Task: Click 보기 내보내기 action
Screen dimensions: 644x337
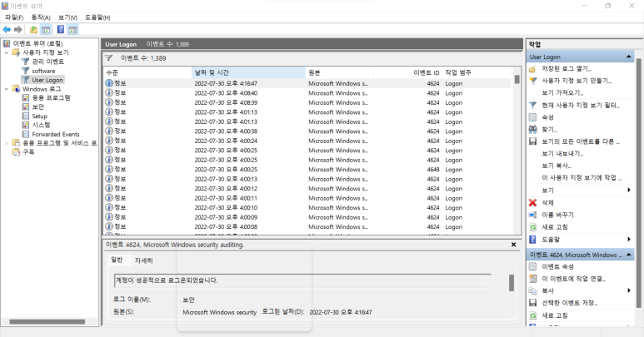Action: pyautogui.click(x=562, y=154)
